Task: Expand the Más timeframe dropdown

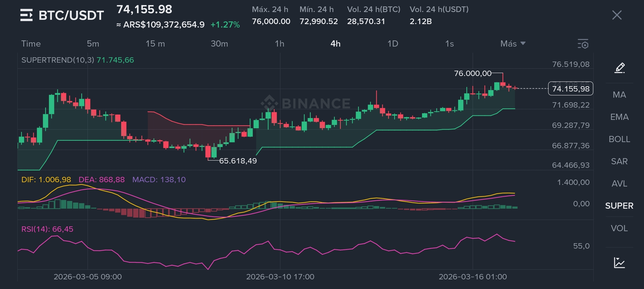Action: pos(513,44)
